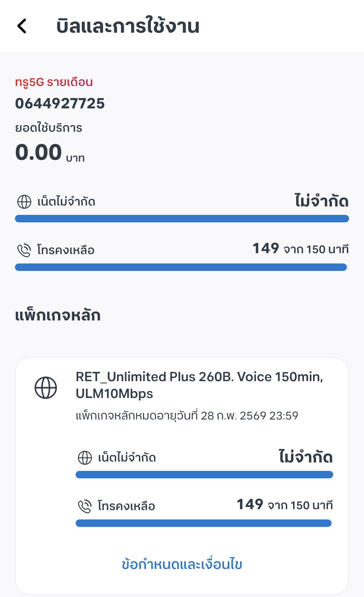This screenshot has width=364, height=597.
Task: Select RET_Unlimited Plus 260B package title
Action: click(199, 385)
